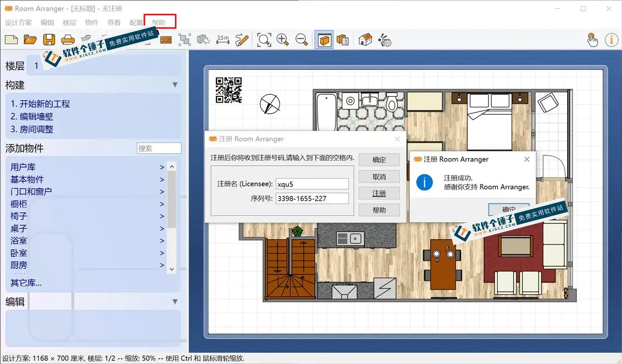Click 1. 开始新的工程 link
622x364 pixels.
[40, 104]
